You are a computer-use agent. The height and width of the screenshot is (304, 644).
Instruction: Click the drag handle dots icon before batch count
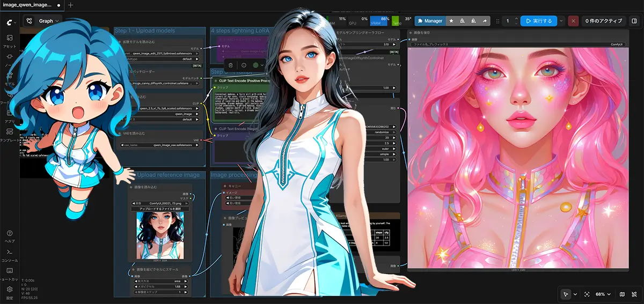[x=496, y=21]
